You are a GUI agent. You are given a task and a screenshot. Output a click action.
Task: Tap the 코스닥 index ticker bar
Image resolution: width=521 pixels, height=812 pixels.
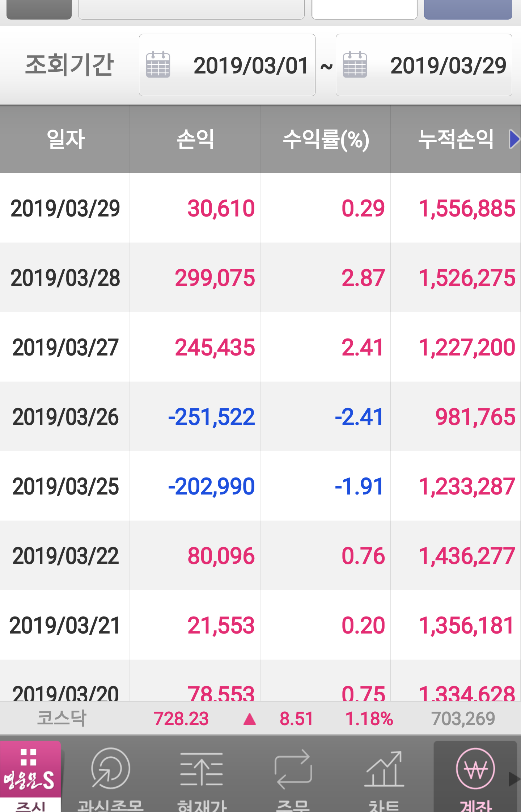pyautogui.click(x=260, y=718)
